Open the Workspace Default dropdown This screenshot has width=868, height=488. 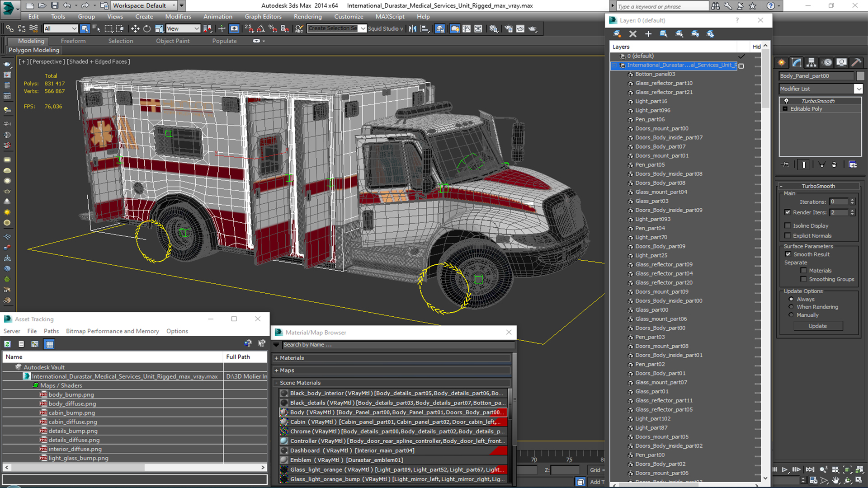(x=144, y=5)
